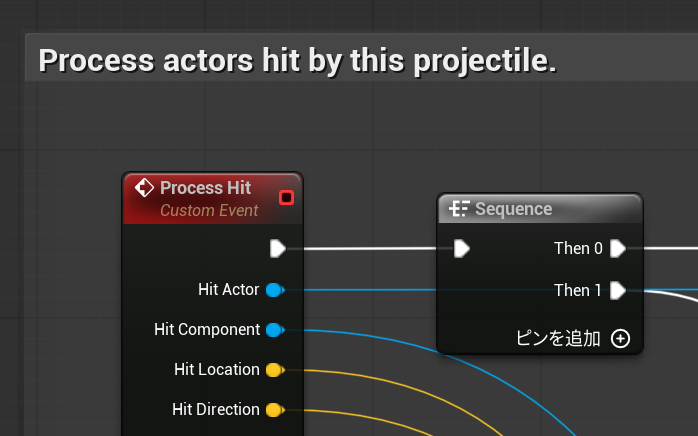698x436 pixels.
Task: Select the comment box by its title text
Action: point(297,60)
